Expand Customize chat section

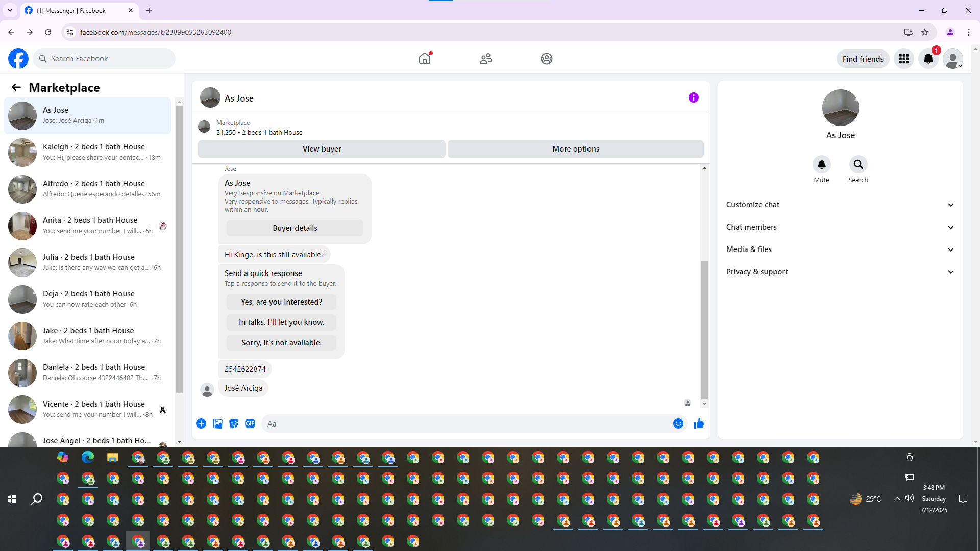coord(840,205)
